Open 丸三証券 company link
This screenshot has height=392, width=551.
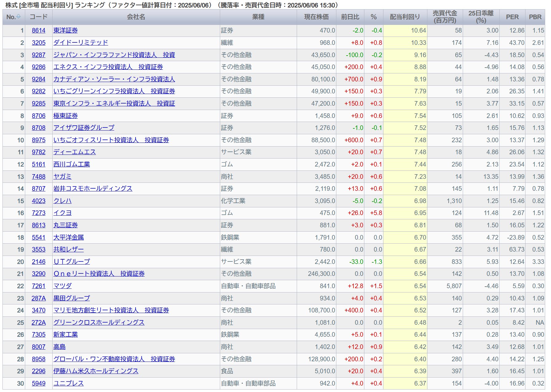pos(65,225)
